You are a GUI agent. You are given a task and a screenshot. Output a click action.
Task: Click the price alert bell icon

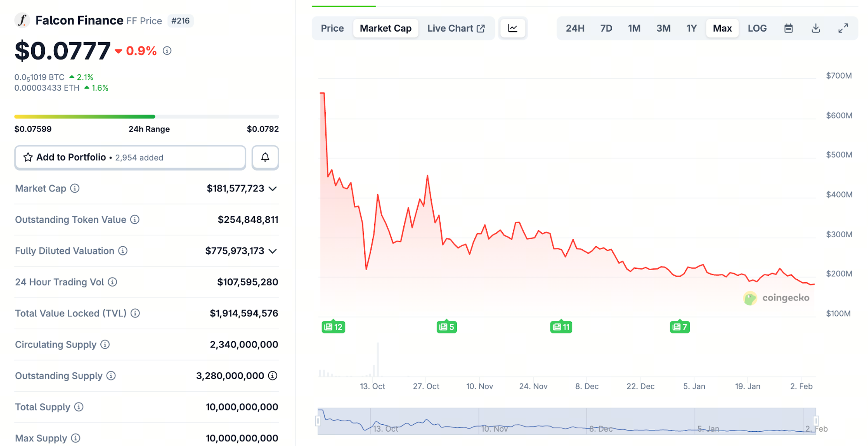(x=265, y=157)
